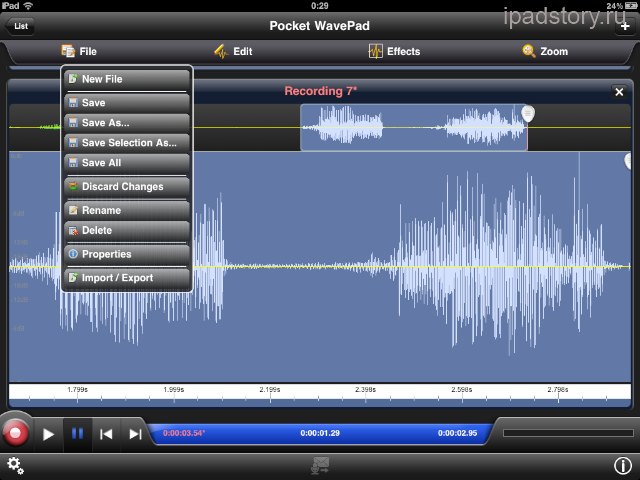The width and height of the screenshot is (640, 480).
Task: Select Save in the File menu
Action: point(127,103)
